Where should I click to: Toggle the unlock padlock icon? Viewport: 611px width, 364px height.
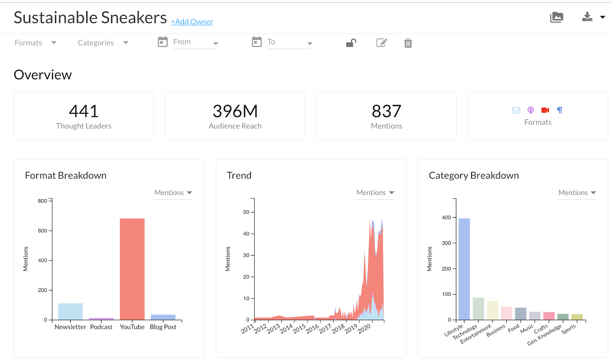(x=351, y=43)
